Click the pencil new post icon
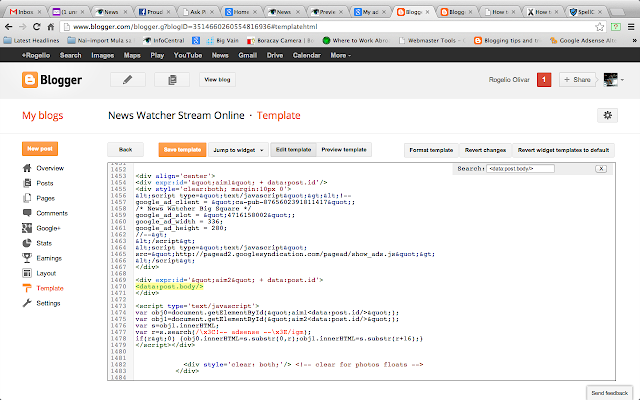Screen dimensions: 640x400 (128, 80)
